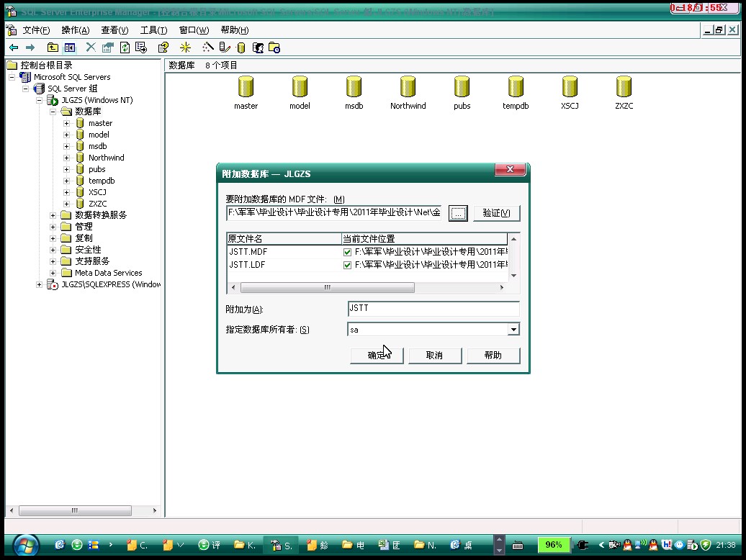Click the 取消 button in attach dialog
The height and width of the screenshot is (560, 746).
pos(434,355)
